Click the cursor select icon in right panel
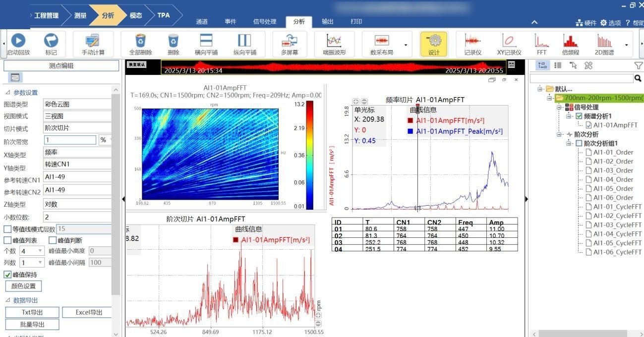 [x=573, y=65]
